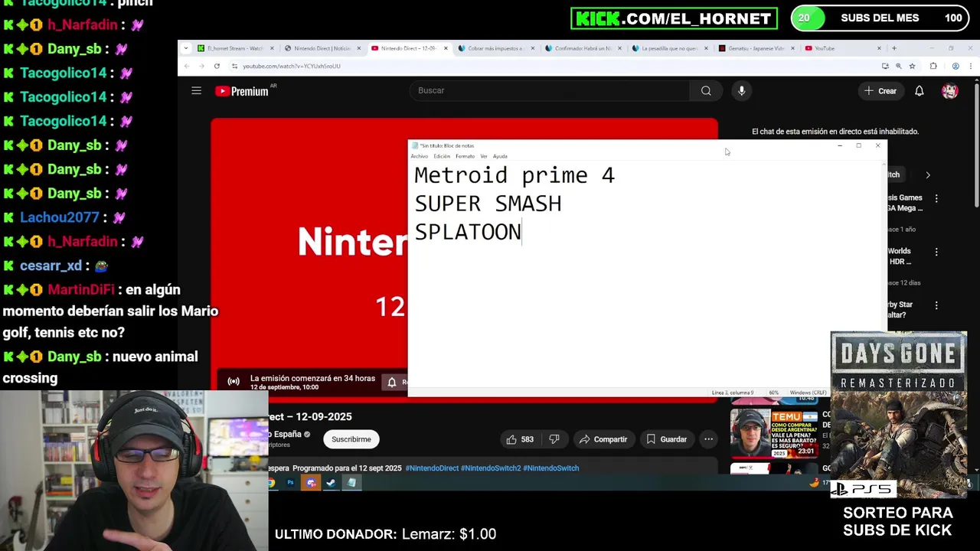Switch to the Nintendo Direct | Noticias tab

click(x=322, y=48)
